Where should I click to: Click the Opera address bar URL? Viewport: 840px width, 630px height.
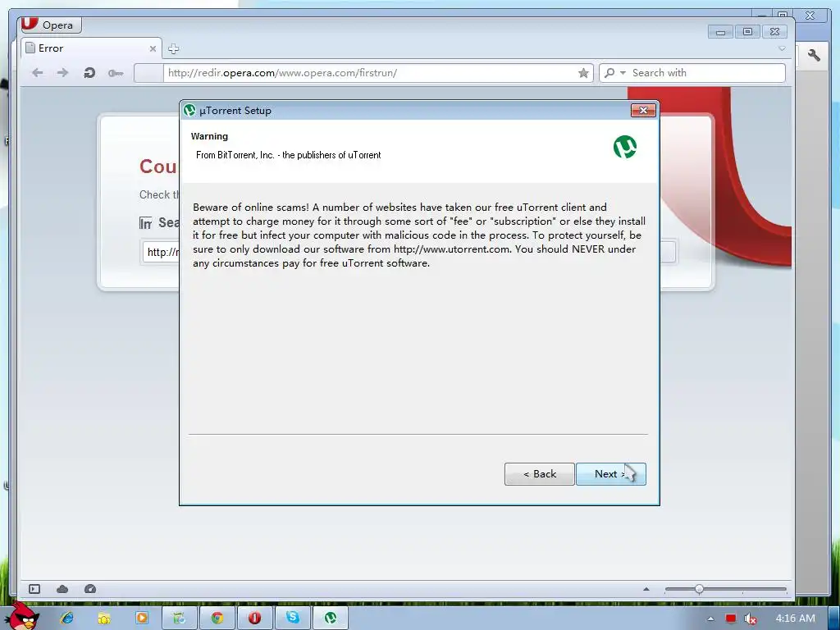coord(282,73)
